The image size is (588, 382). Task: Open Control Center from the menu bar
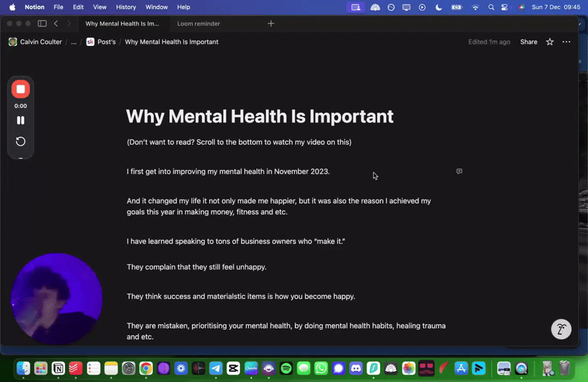(x=504, y=7)
